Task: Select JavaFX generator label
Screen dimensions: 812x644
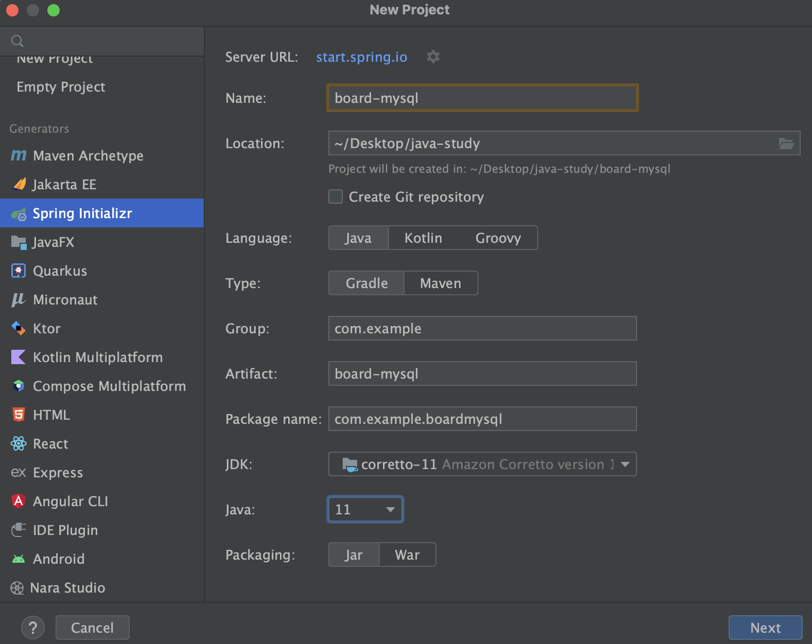Action: click(x=53, y=242)
